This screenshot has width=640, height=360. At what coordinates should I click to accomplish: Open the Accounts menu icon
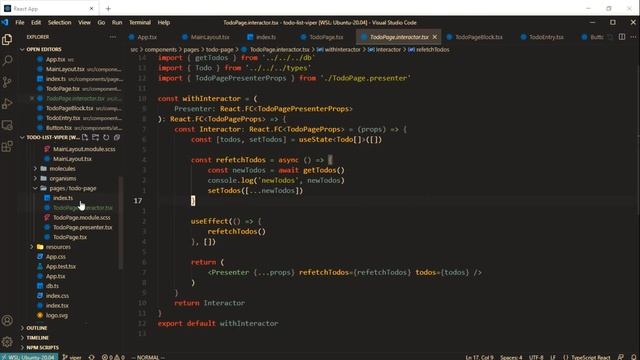[7, 321]
